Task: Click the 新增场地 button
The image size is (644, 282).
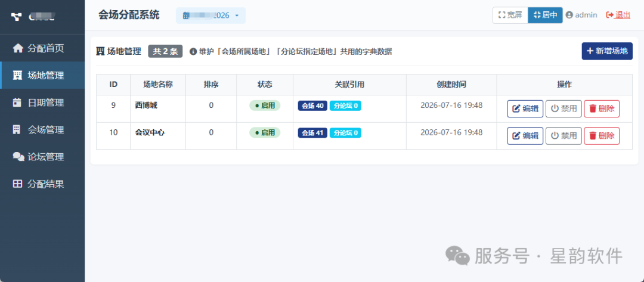Action: click(x=607, y=51)
